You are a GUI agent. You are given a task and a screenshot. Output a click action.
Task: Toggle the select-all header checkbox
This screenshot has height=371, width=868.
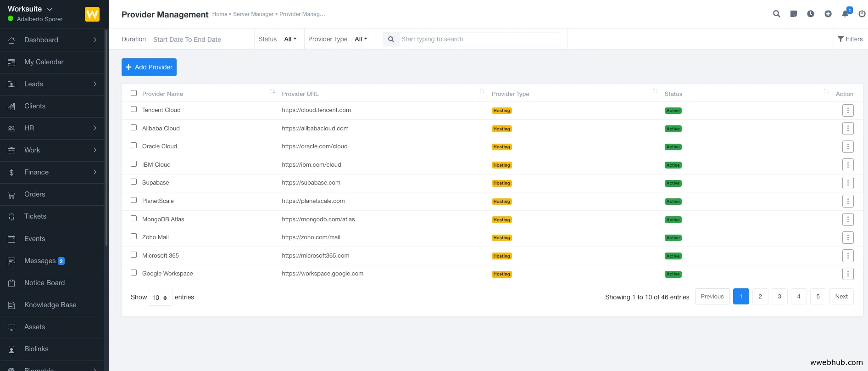(134, 93)
